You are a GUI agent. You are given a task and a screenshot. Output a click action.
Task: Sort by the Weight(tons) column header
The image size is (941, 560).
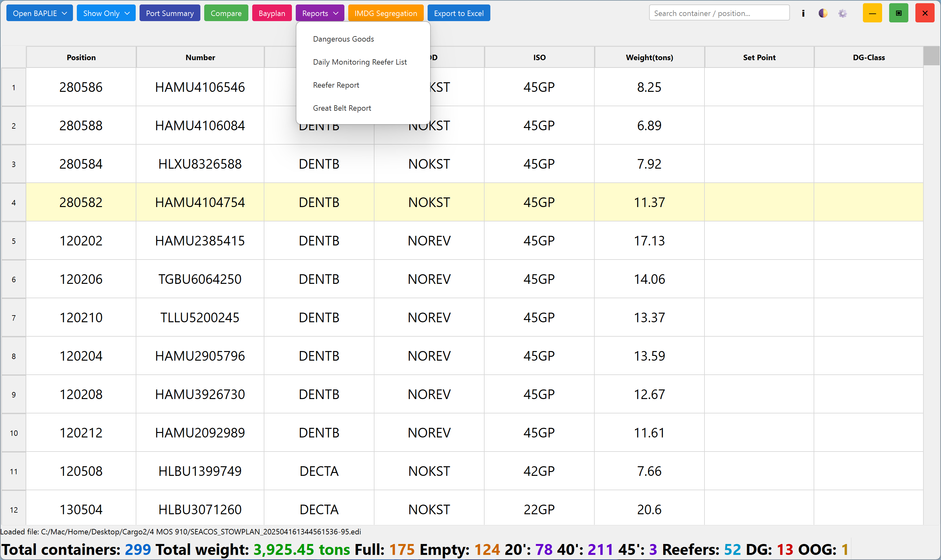pyautogui.click(x=649, y=57)
